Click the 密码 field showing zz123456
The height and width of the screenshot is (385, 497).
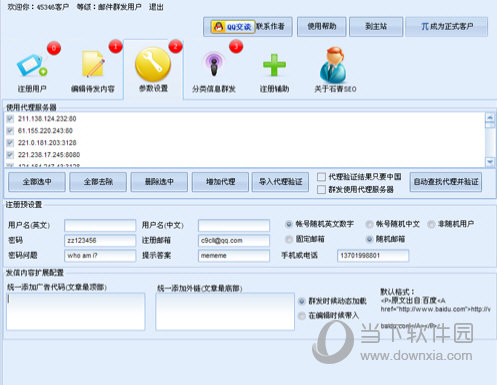click(100, 240)
